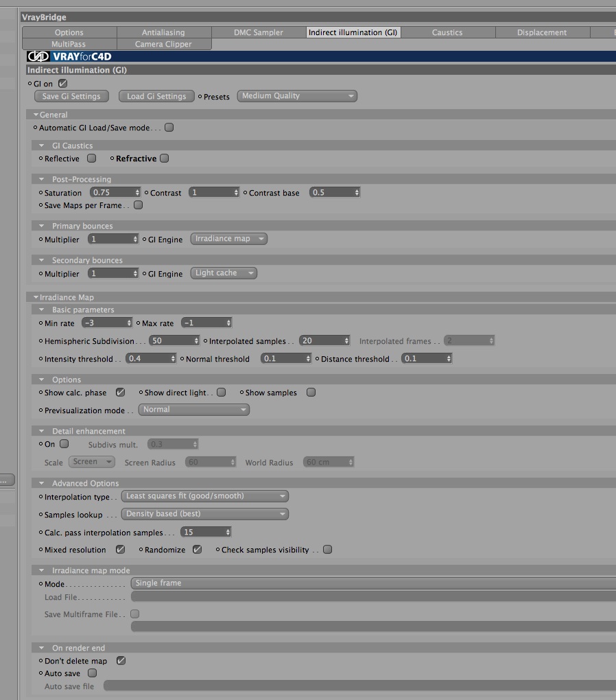Image resolution: width=616 pixels, height=700 pixels.
Task: Collapse the Detail enhancement section
Action: pyautogui.click(x=42, y=431)
